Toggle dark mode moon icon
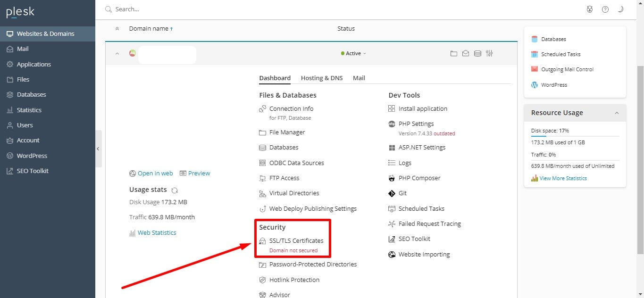 tap(621, 9)
